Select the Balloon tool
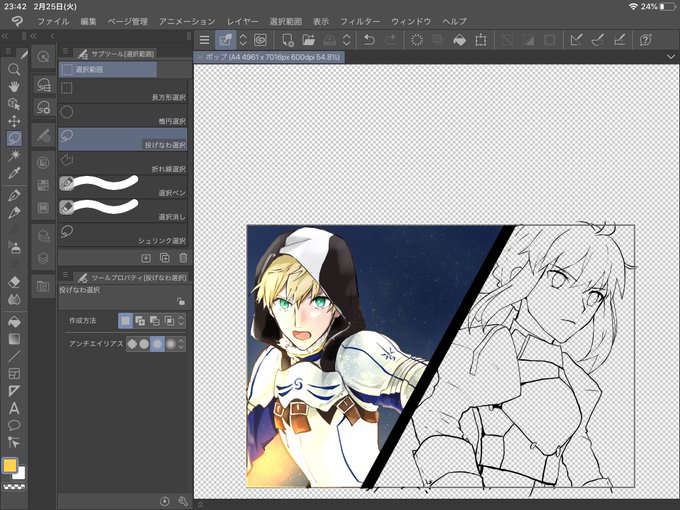 14,425
